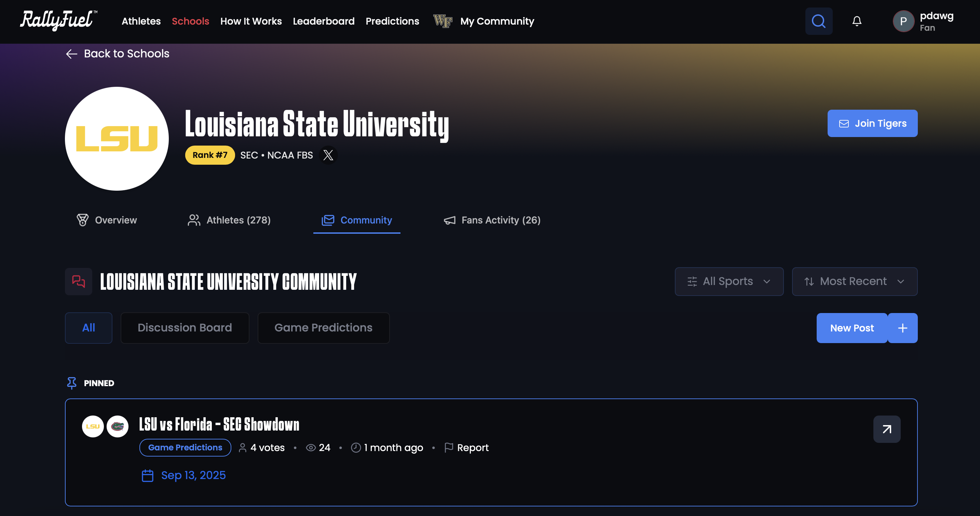Click the Florida Gators logo
Screen dimensions: 980x516
point(118,426)
